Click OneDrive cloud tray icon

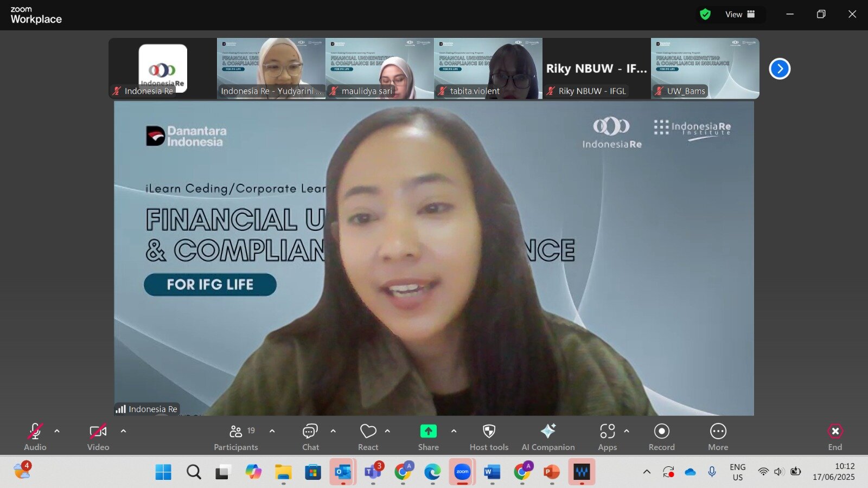coord(690,472)
